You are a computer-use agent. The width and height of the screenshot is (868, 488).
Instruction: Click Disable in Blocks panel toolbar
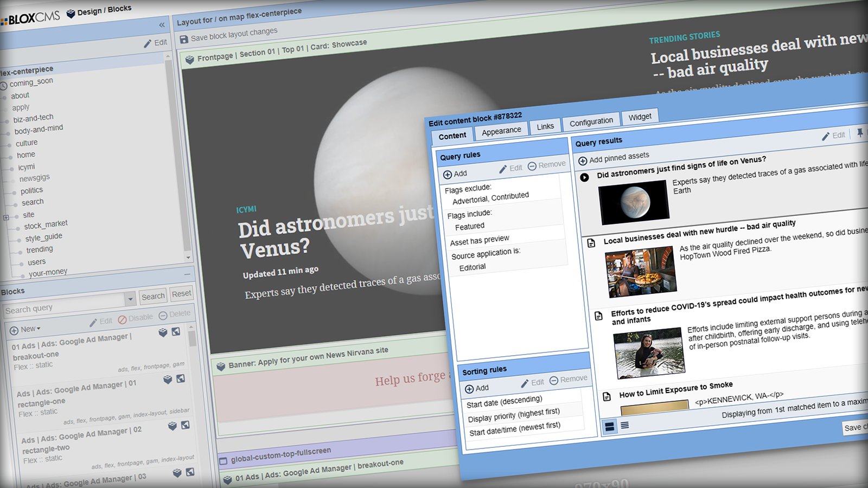pos(136,318)
